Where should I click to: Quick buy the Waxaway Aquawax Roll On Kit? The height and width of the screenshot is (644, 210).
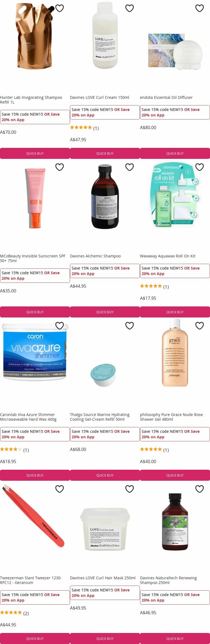click(175, 312)
